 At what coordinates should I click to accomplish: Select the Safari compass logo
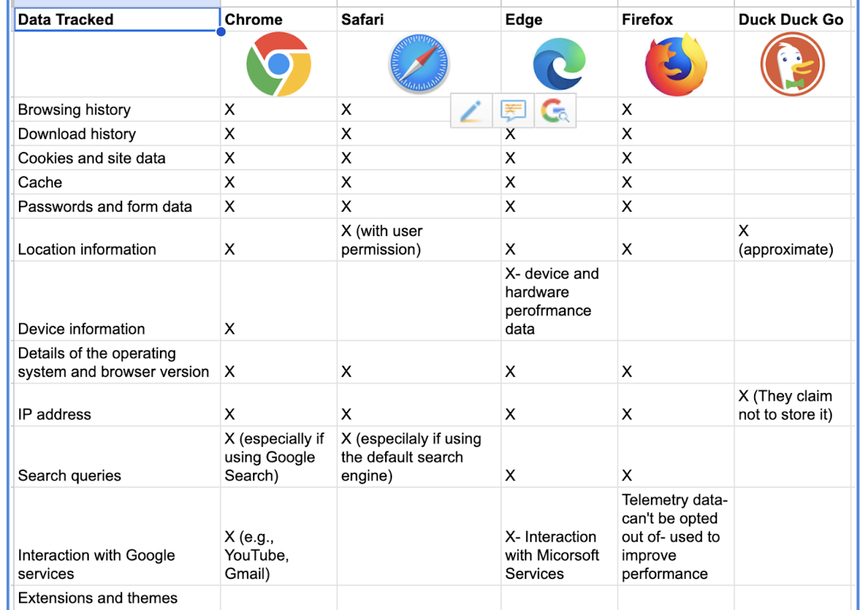tap(418, 64)
